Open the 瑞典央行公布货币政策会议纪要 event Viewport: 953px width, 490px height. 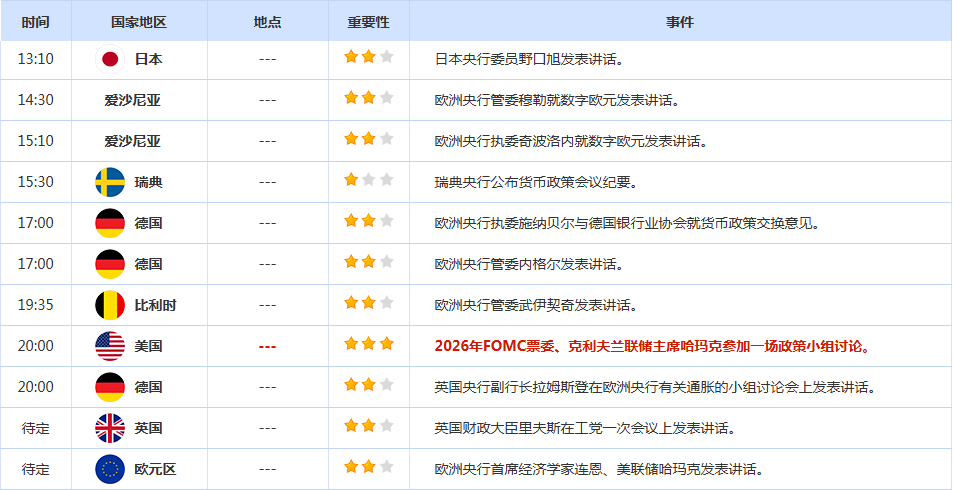coord(535,182)
